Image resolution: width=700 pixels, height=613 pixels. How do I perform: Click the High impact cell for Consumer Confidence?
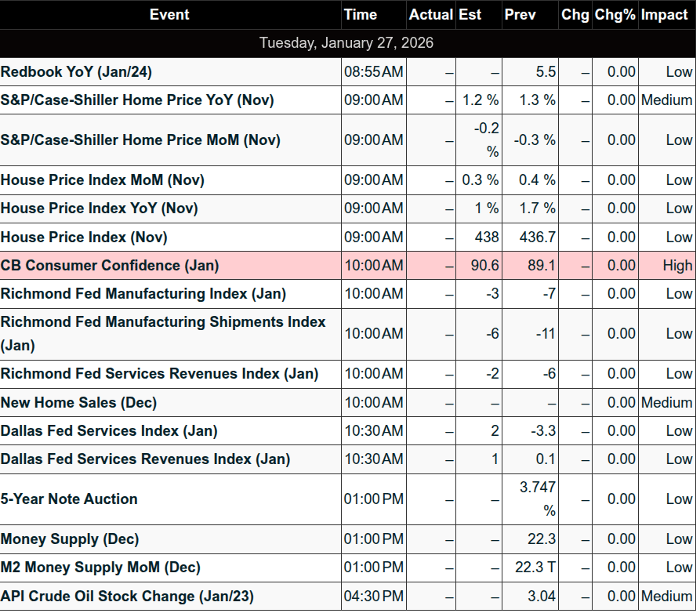point(676,266)
